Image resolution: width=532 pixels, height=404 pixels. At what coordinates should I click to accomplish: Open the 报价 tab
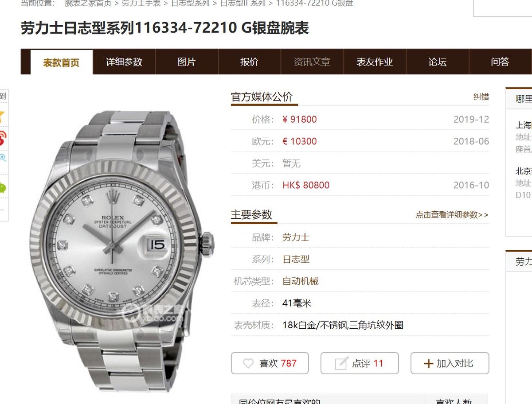coord(249,62)
